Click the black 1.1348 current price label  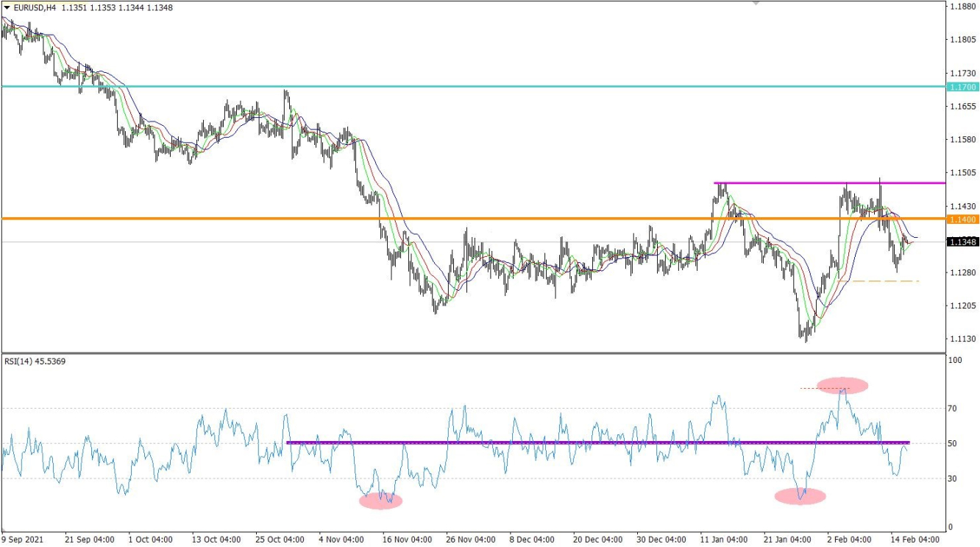coord(963,241)
